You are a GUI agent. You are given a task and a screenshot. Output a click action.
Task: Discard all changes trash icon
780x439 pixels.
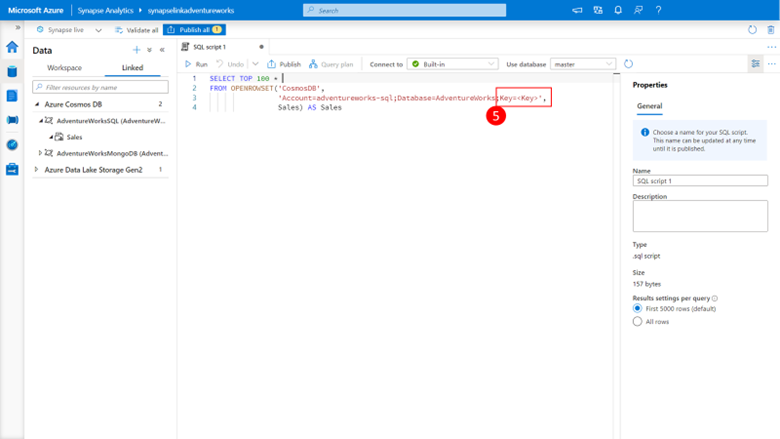tap(771, 30)
